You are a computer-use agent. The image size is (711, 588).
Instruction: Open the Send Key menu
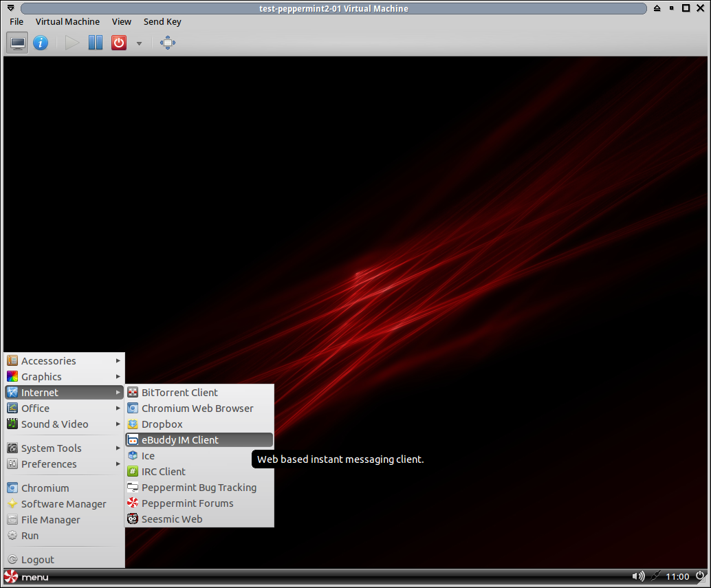click(162, 22)
